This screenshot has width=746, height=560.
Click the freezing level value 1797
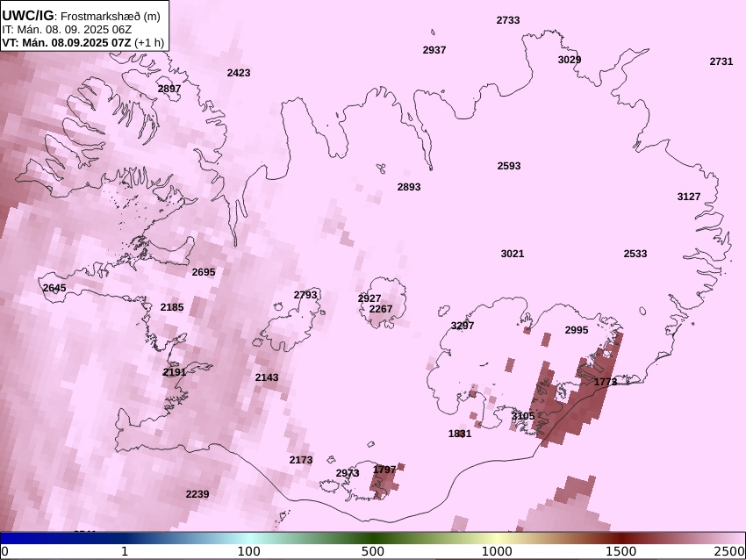point(384,470)
